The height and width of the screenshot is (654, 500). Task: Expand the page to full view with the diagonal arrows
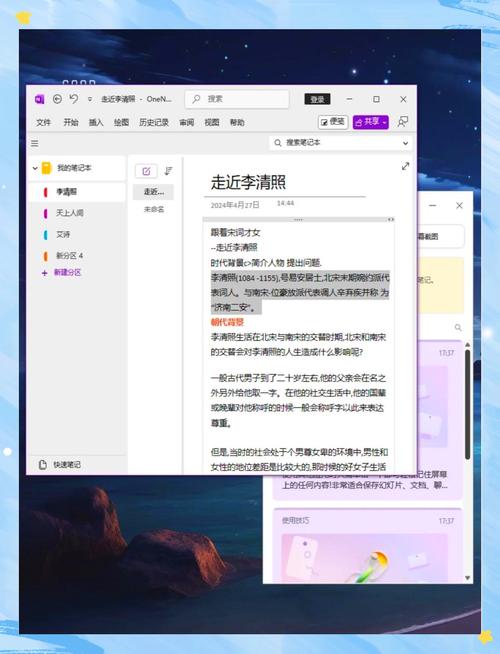[x=405, y=166]
